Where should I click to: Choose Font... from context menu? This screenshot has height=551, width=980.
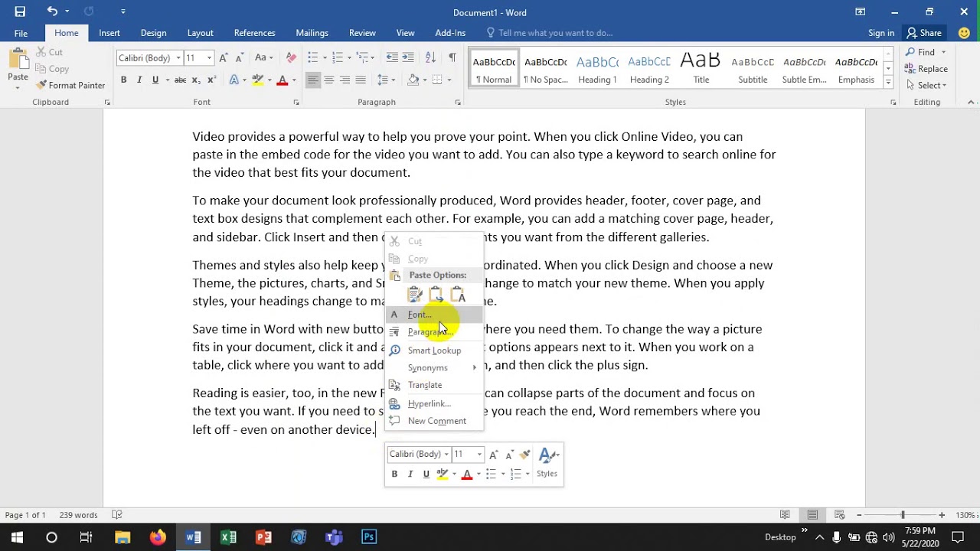(x=434, y=315)
